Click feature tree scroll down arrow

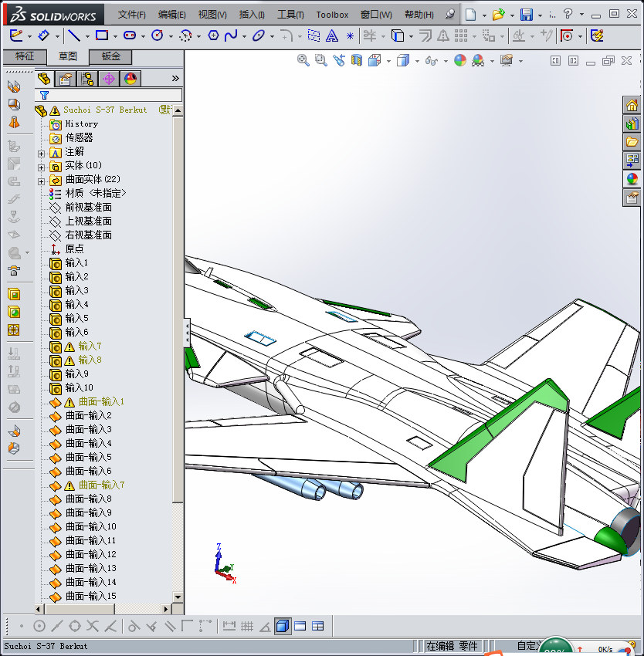tap(178, 597)
